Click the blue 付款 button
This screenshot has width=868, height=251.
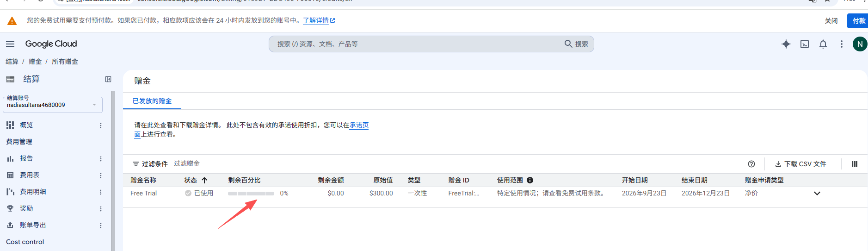point(858,21)
